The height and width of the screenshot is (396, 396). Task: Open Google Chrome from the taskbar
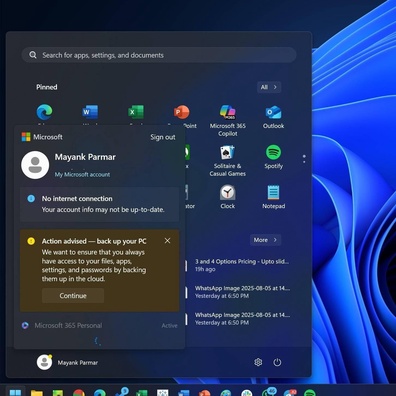point(79,393)
